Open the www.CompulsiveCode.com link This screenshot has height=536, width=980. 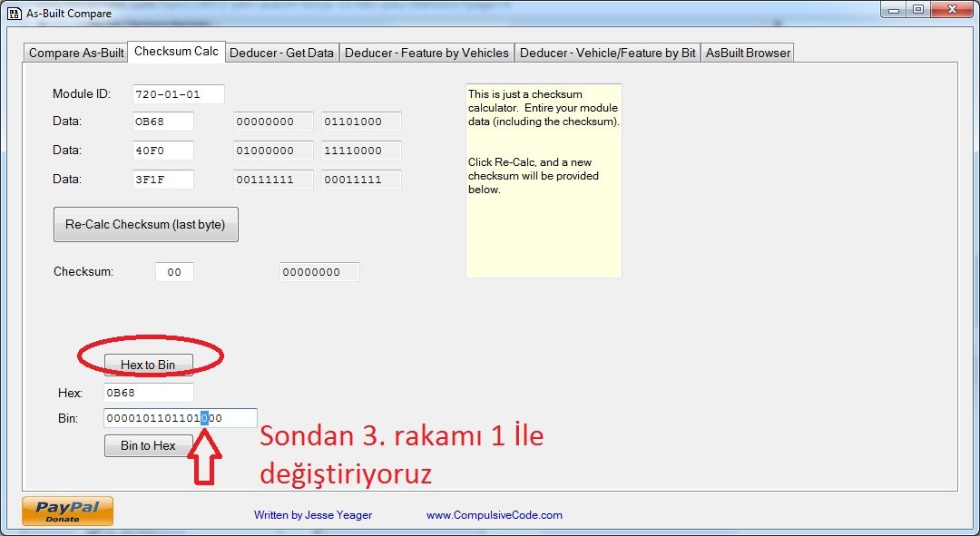click(494, 515)
